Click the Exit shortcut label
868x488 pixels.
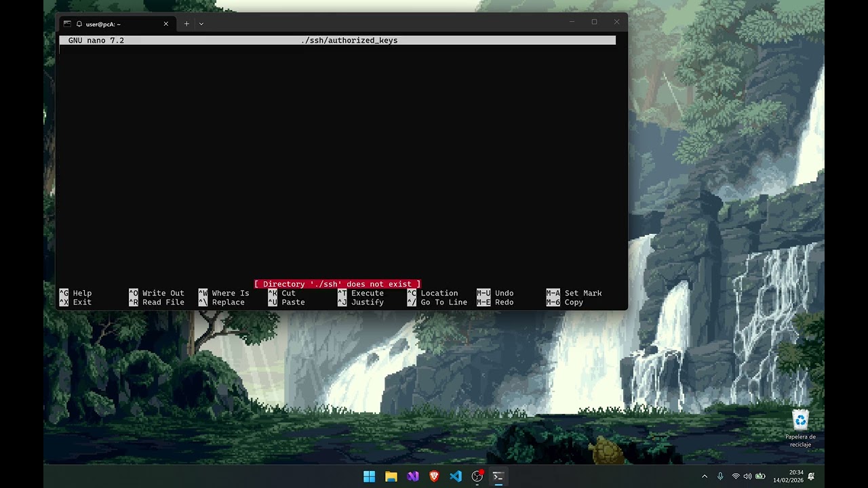(x=82, y=302)
